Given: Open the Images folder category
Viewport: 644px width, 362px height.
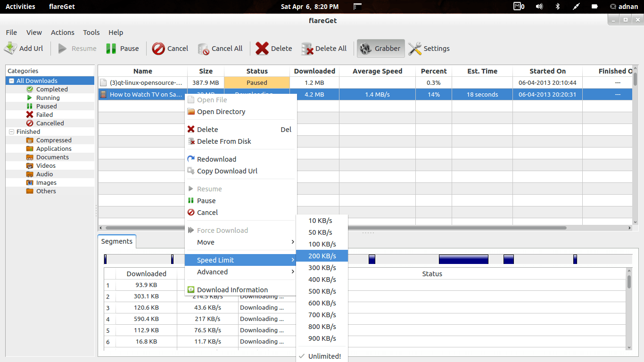Looking at the screenshot, I should tap(46, 182).
